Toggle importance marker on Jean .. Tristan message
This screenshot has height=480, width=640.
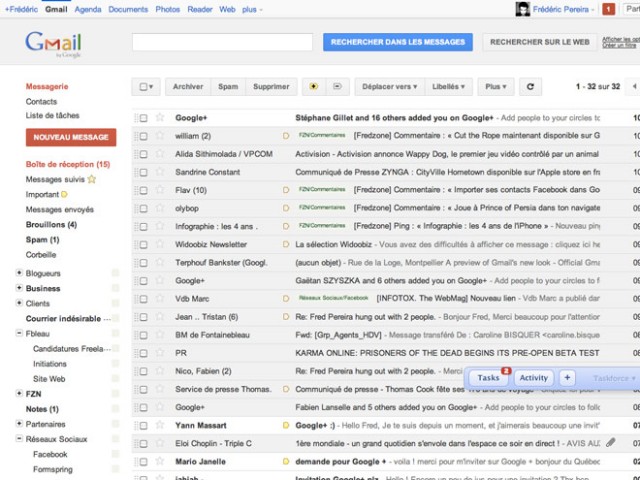(x=286, y=317)
